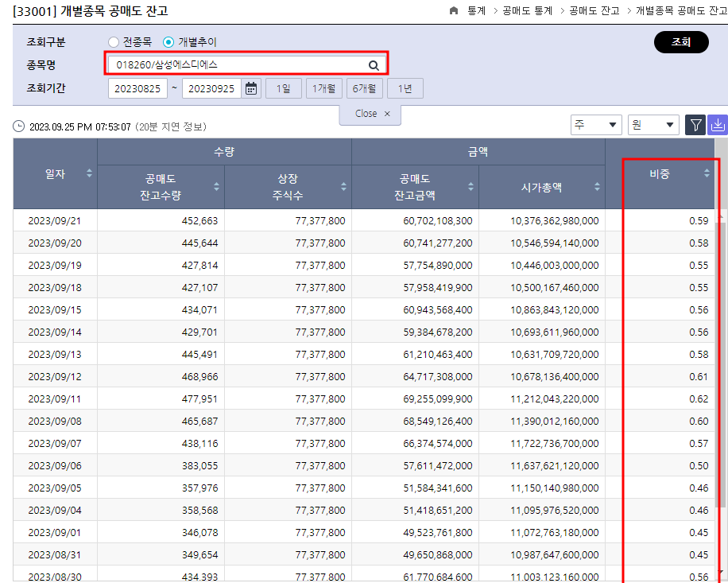728x583 pixels.
Task: Click balance amount 60,702,108,300
Action: coord(438,221)
